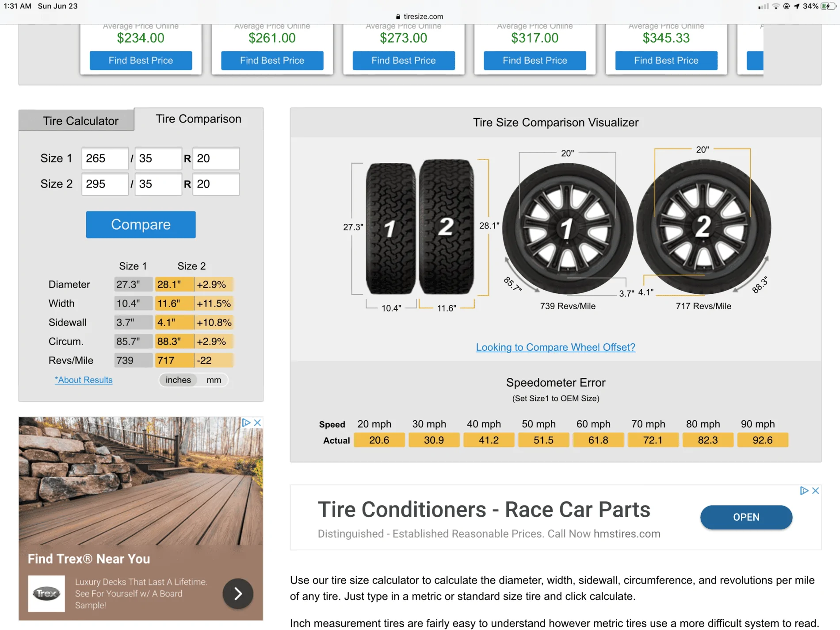This screenshot has width=840, height=630.
Task: Click the Trex deck ad photo
Action: (x=141, y=480)
